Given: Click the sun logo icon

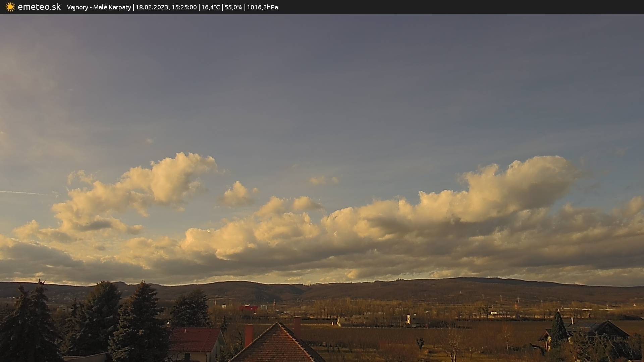Looking at the screenshot, I should pos(10,7).
